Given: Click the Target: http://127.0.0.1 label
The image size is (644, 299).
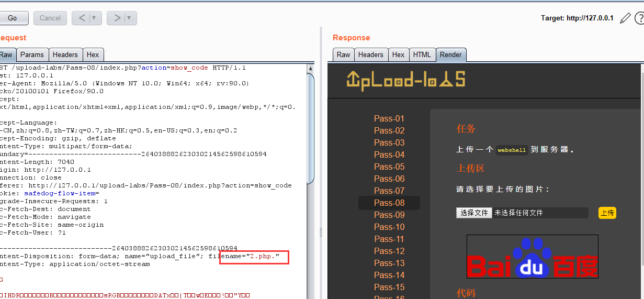Looking at the screenshot, I should (x=577, y=18).
